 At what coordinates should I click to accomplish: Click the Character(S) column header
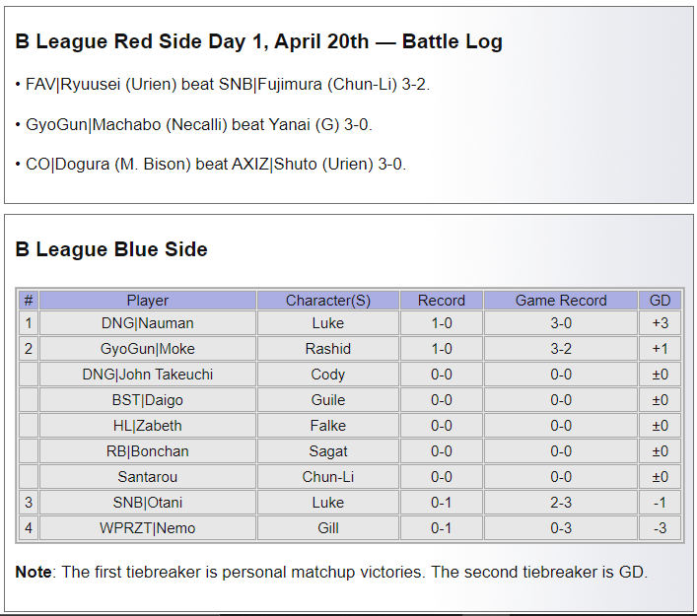click(328, 301)
